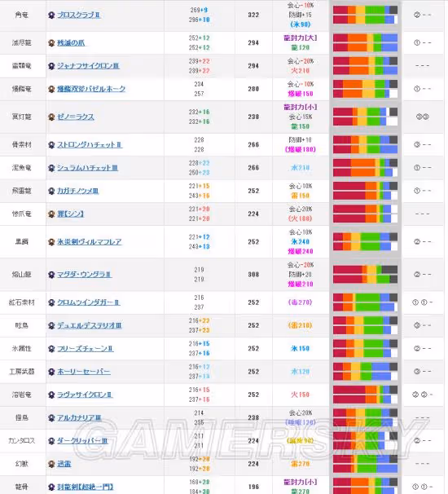This screenshot has width=448, height=494.
Task: Click the カンタロス category cell
Action: 22,441
